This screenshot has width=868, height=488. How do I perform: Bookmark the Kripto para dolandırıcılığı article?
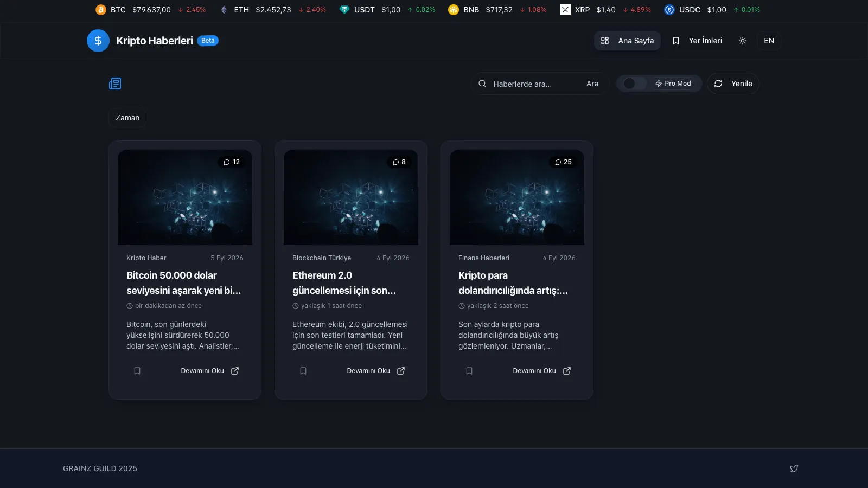tap(469, 371)
